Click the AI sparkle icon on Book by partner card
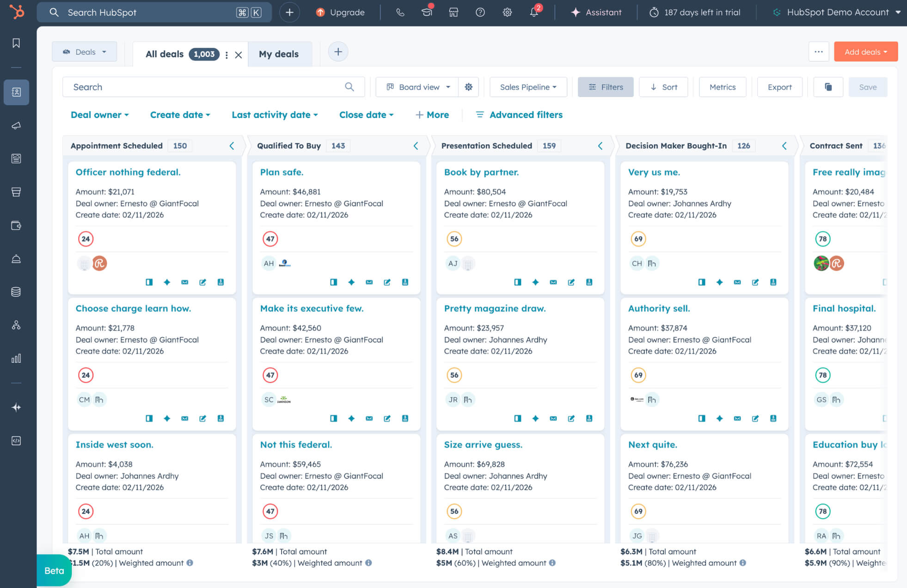The width and height of the screenshot is (907, 588). (535, 282)
